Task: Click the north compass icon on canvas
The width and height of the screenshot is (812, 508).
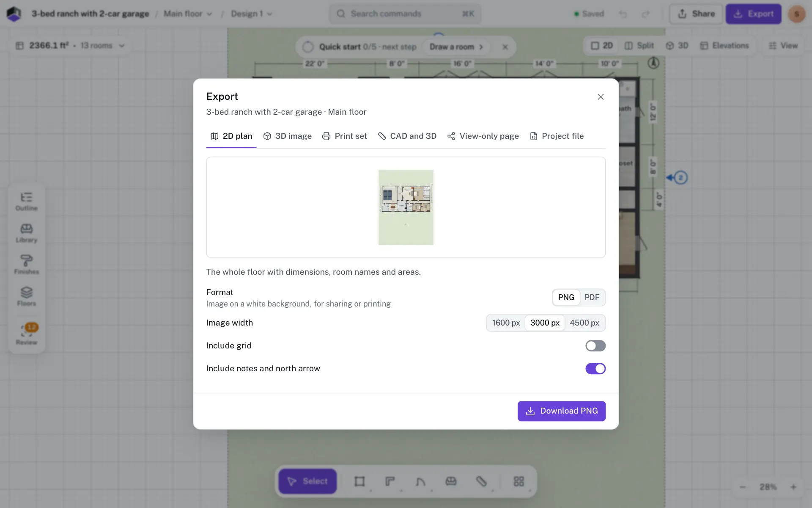Action: [x=653, y=63]
